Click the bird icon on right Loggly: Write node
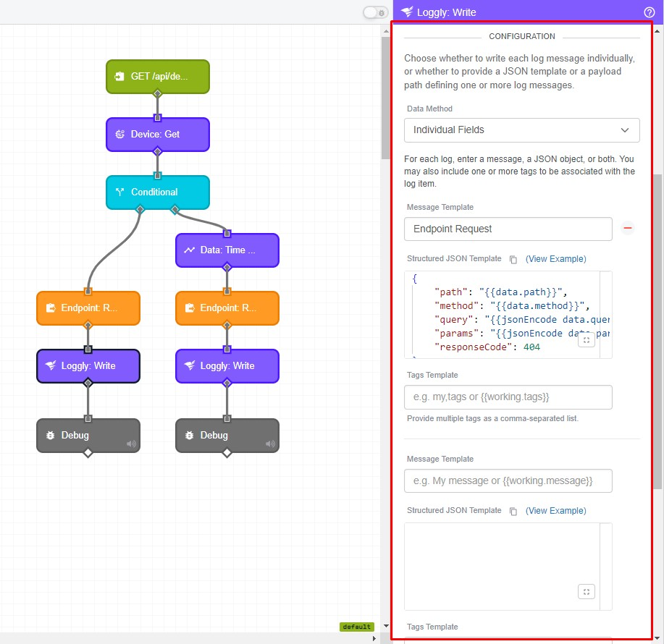Viewport: 664px width, 644px height. [x=189, y=365]
